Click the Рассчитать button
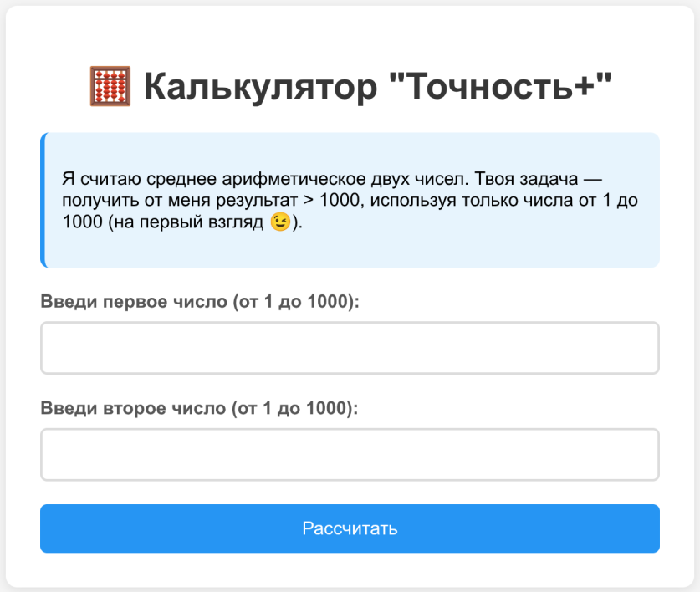 click(350, 528)
